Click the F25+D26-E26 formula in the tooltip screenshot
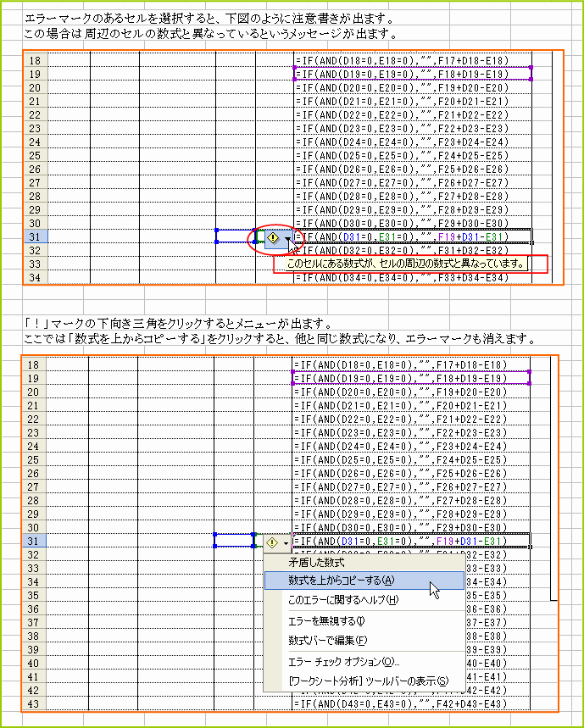This screenshot has height=728, width=584. 413,169
